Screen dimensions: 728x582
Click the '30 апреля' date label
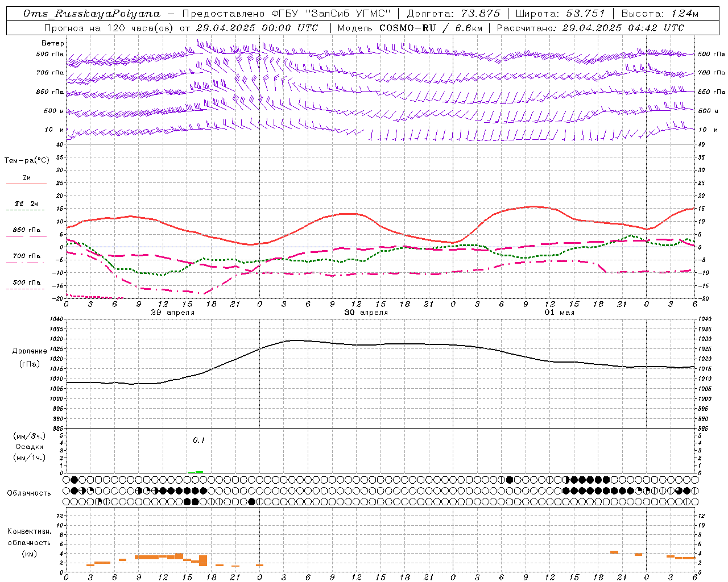(x=366, y=313)
